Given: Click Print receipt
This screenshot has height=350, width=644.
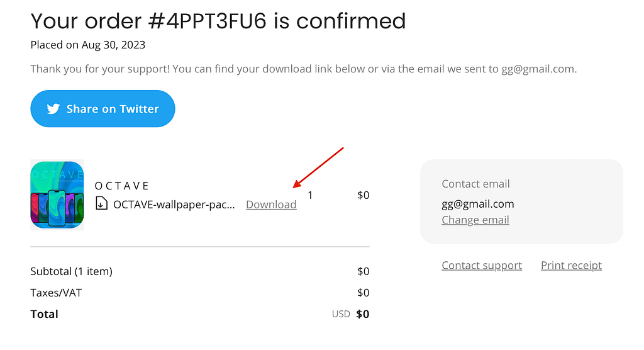Looking at the screenshot, I should coord(571,265).
